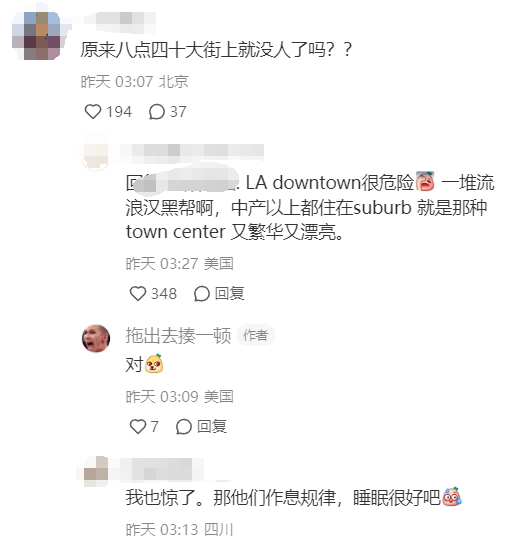The width and height of the screenshot is (526, 544).
Task: Like the comment with 194 likes
Action: pyautogui.click(x=93, y=112)
